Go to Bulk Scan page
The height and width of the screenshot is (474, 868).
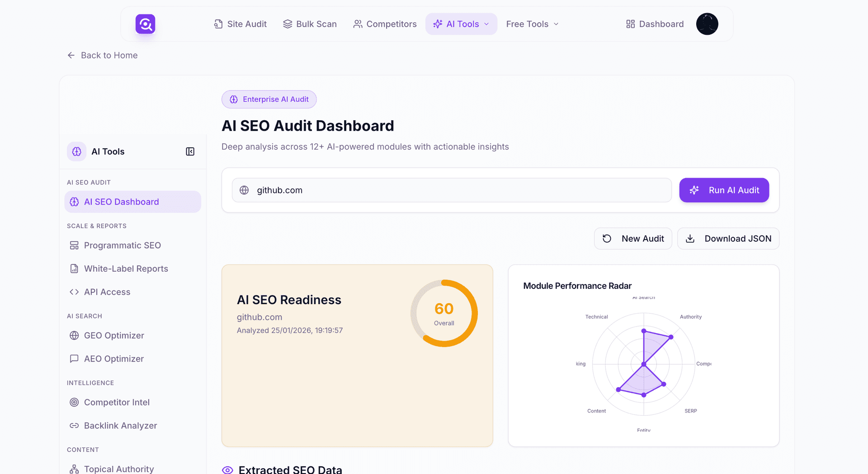[x=310, y=24]
